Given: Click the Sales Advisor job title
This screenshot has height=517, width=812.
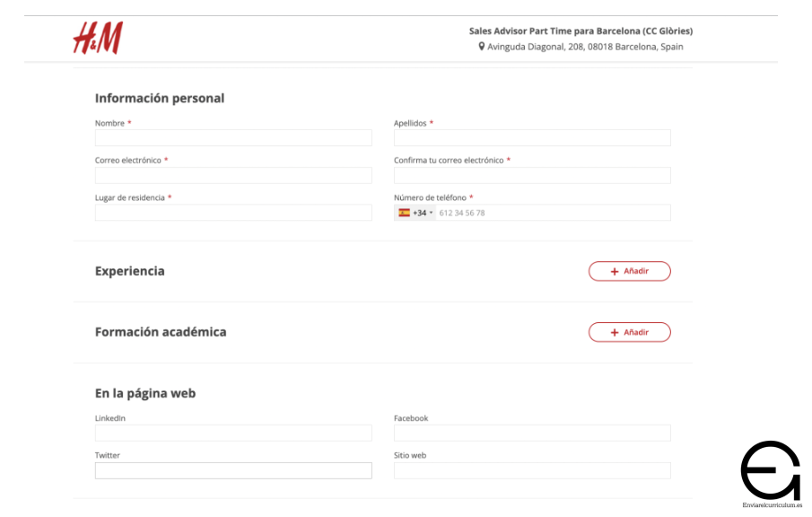Looking at the screenshot, I should [581, 31].
